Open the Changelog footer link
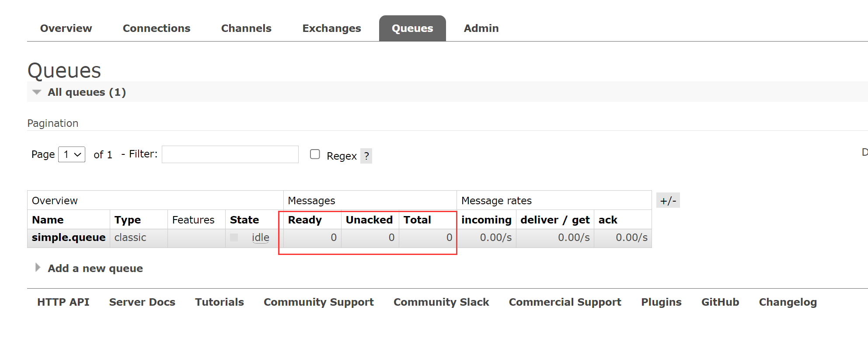This screenshot has width=868, height=349. [x=788, y=302]
